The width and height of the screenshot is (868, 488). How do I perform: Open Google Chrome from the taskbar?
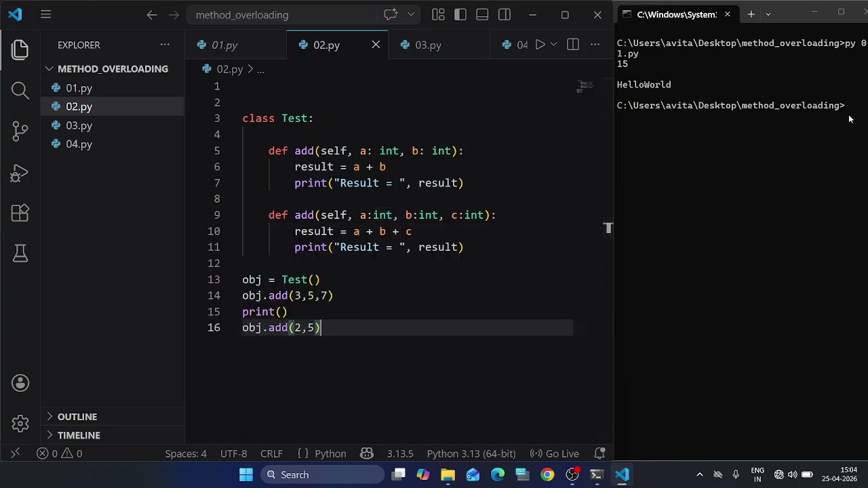547,474
